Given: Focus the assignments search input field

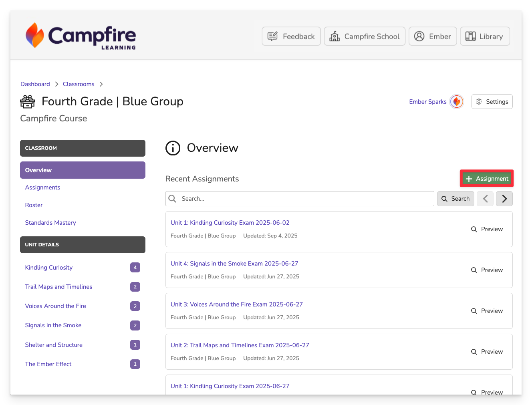Looking at the screenshot, I should click(x=304, y=199).
